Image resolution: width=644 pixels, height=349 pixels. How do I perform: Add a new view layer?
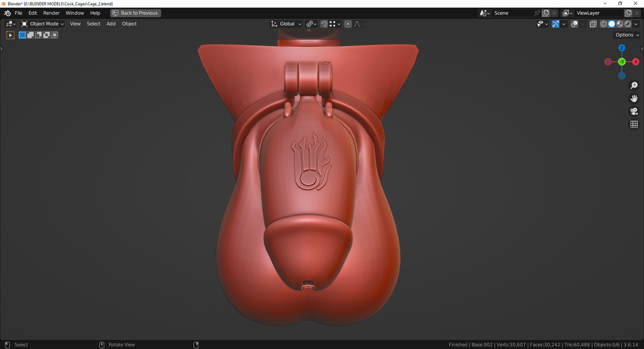tap(628, 13)
